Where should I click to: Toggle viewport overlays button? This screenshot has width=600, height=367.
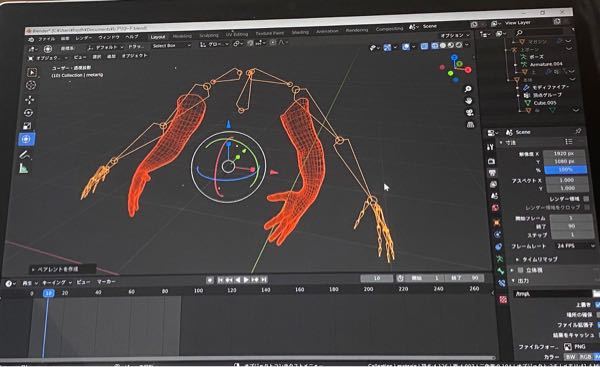tap(406, 47)
